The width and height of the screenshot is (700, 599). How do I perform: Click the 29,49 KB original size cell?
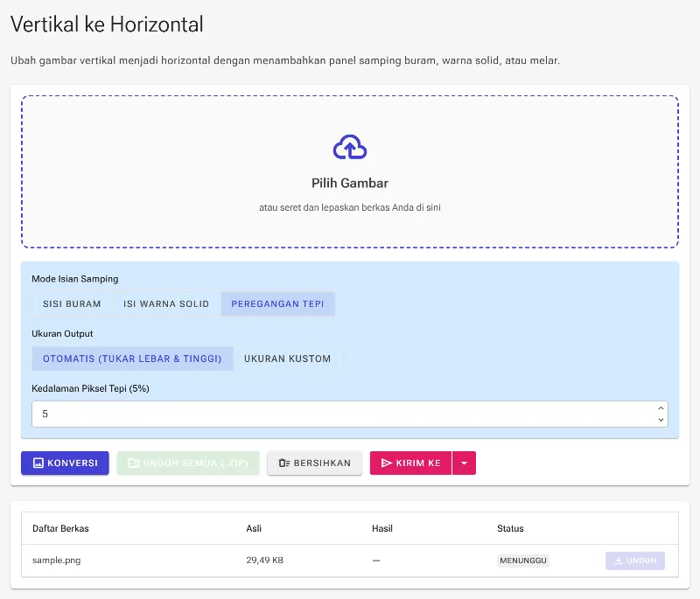pos(265,561)
